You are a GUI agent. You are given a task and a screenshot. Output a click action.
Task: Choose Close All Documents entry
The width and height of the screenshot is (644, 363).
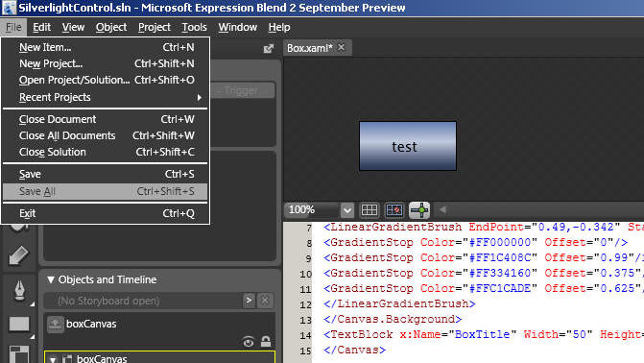click(x=106, y=135)
